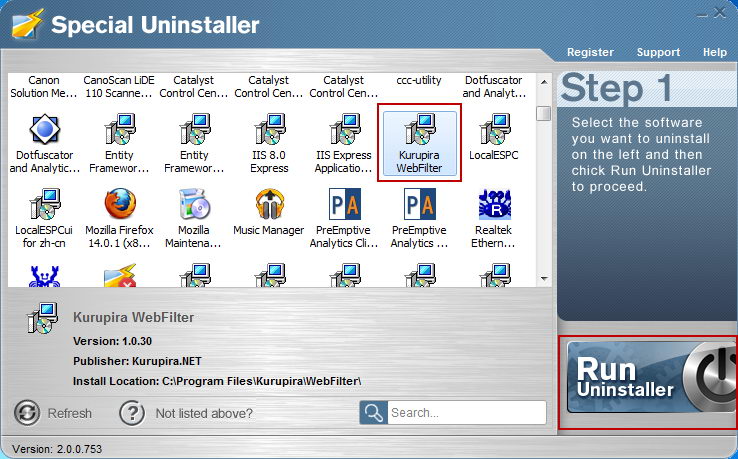Select the ccc-utility entry

[x=419, y=81]
